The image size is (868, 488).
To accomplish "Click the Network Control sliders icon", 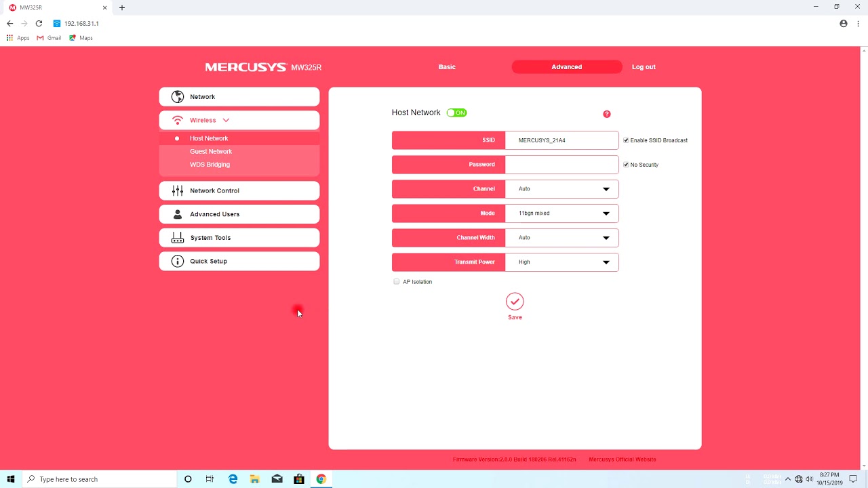I will pos(178,190).
